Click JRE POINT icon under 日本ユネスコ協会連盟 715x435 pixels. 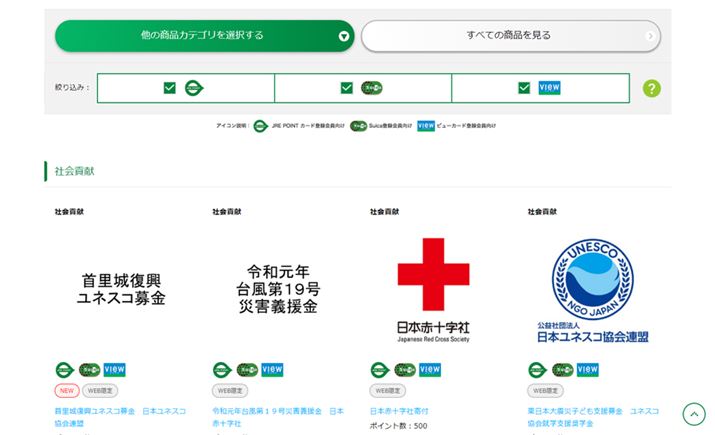coord(538,370)
